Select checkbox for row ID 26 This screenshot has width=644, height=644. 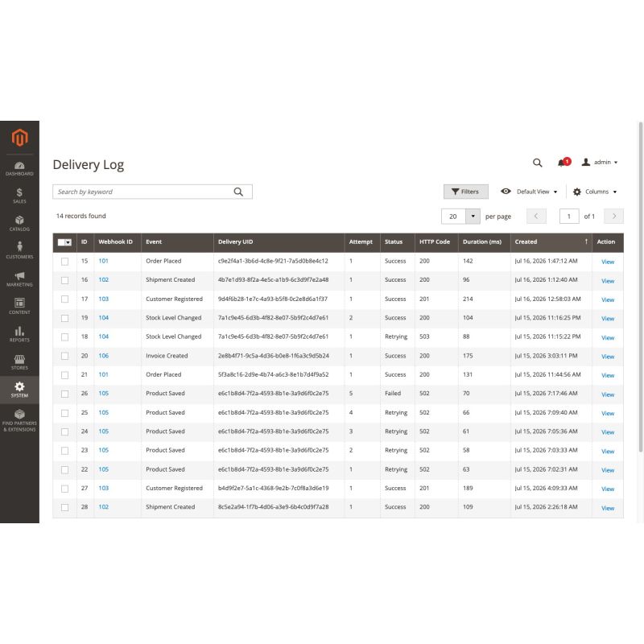[x=64, y=394]
